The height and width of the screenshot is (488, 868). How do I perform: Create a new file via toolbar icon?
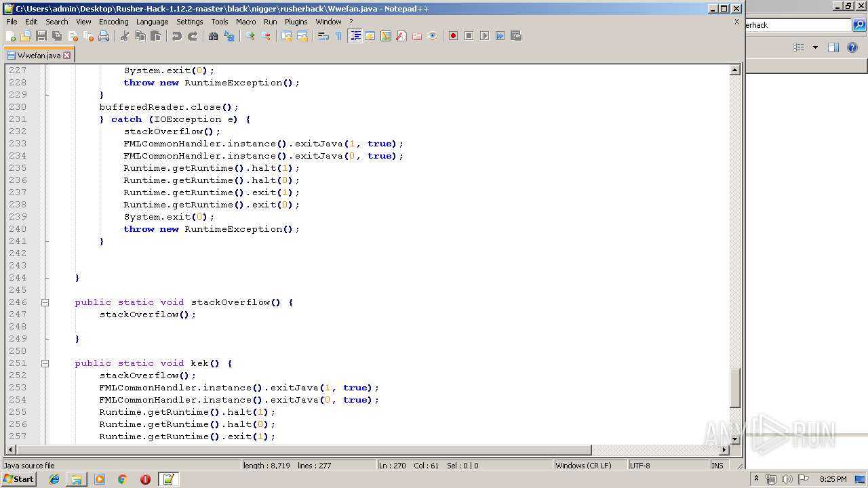coord(11,36)
